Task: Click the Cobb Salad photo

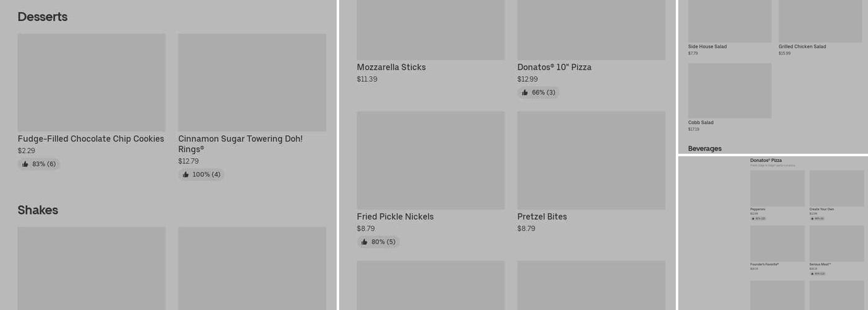Action: (x=730, y=91)
